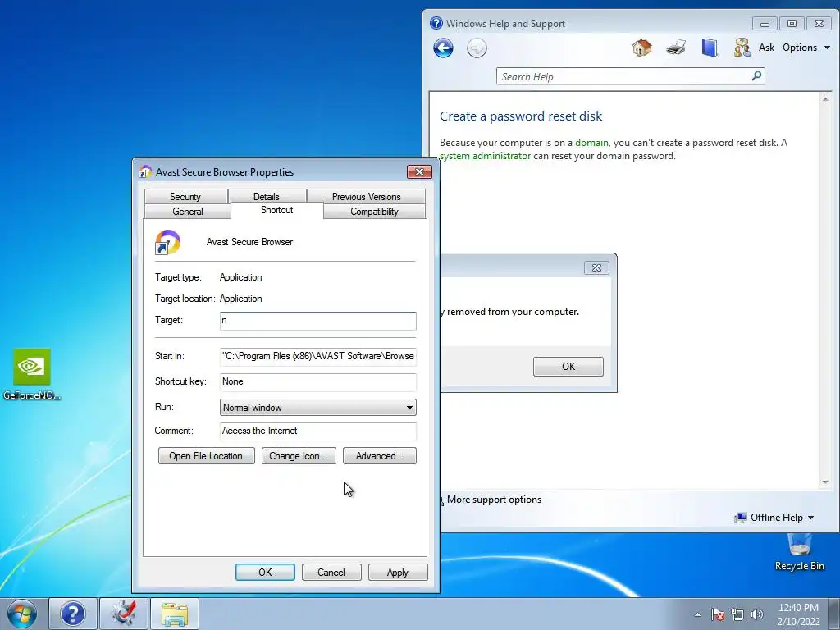Click the Create a password reset disk heading
Viewport: 840px width, 630px height.
tap(521, 116)
